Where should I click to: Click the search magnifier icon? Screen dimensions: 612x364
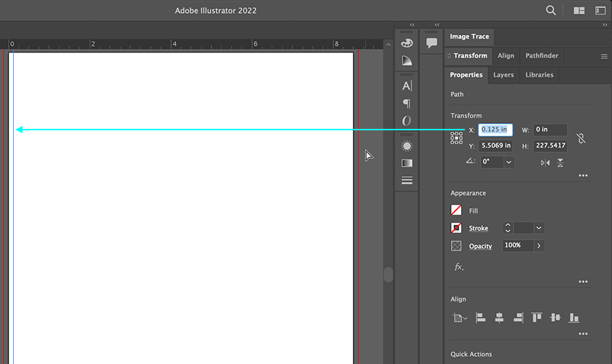pos(551,10)
